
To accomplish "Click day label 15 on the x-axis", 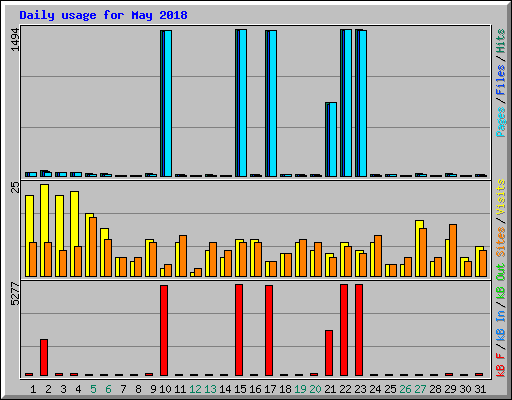I will point(240,389).
